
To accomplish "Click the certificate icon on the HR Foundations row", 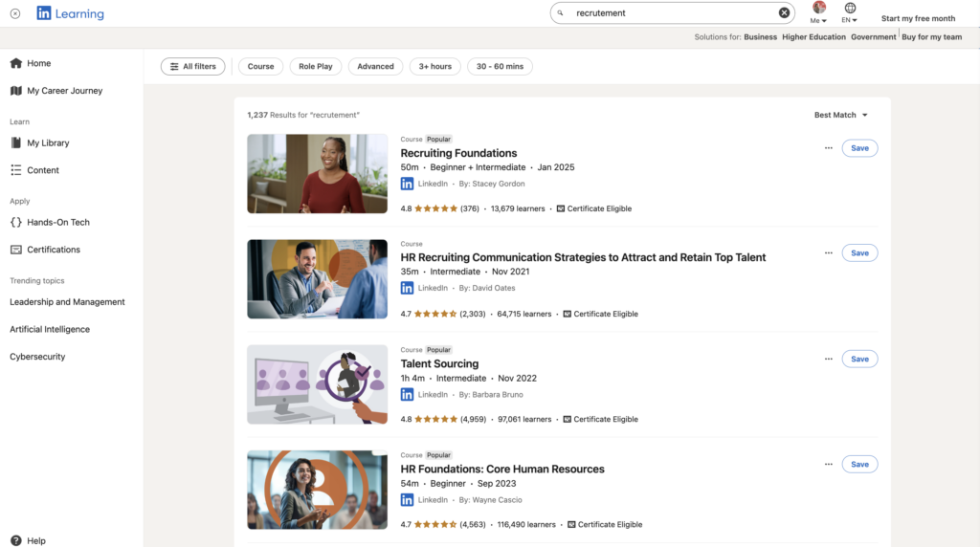I will [x=571, y=524].
